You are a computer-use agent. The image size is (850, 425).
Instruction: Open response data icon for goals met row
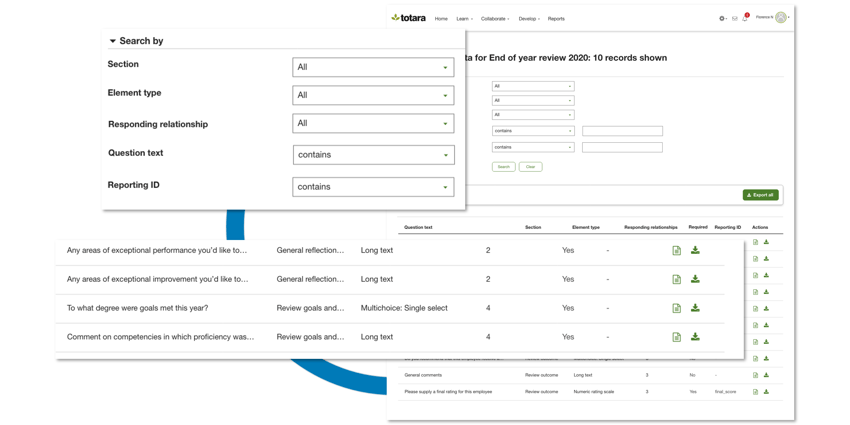[x=677, y=308]
